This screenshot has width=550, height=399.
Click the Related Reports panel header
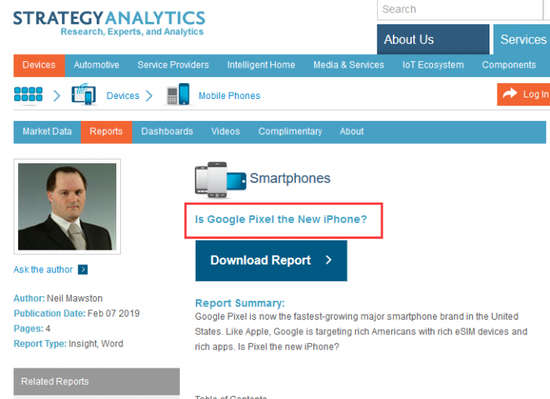tap(96, 381)
